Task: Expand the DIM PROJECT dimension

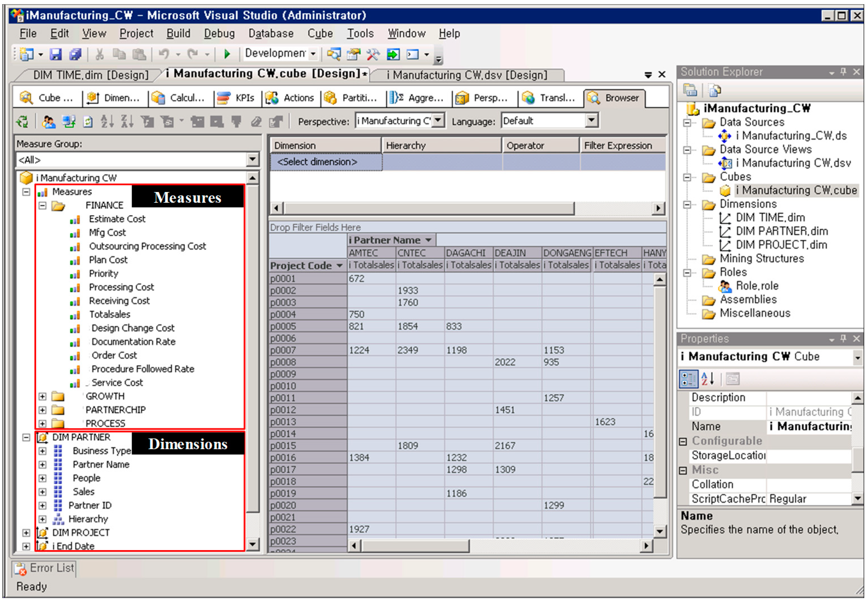Action: (26, 532)
